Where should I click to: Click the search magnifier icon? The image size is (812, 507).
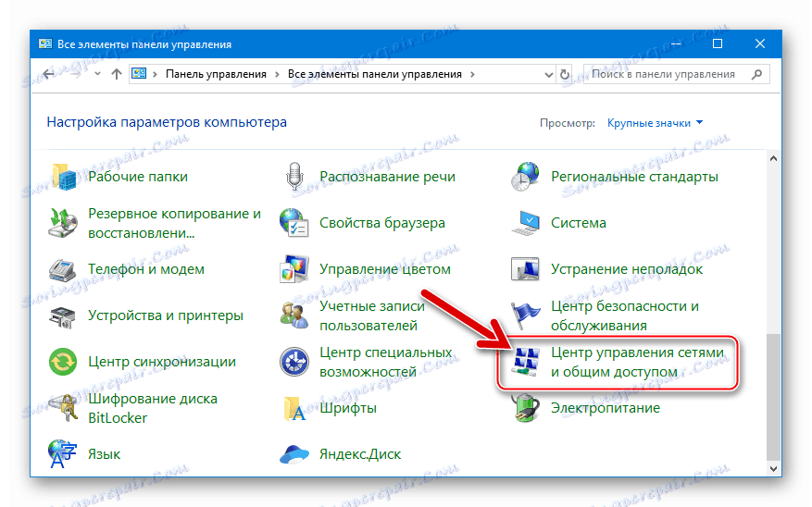click(756, 74)
